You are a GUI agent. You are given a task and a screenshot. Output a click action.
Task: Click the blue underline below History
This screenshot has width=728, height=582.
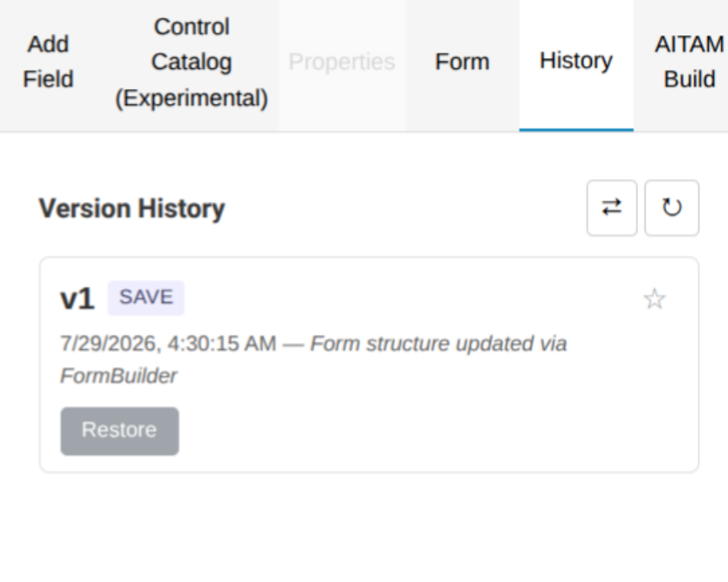[x=576, y=130]
